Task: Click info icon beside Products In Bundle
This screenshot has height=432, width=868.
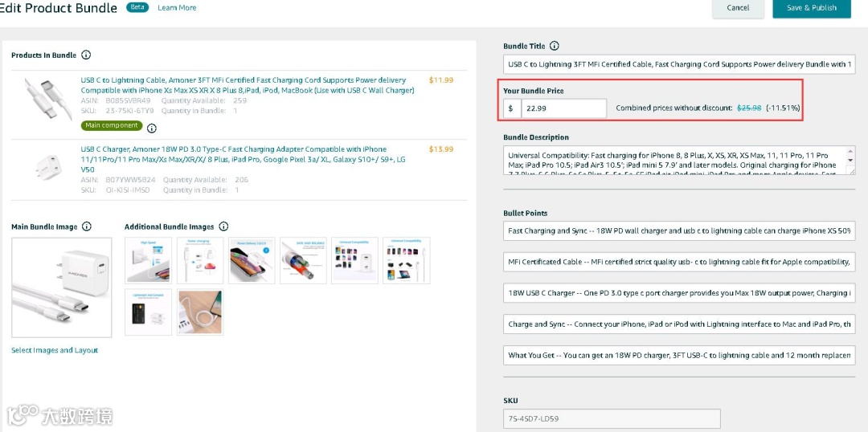Action: (86, 55)
